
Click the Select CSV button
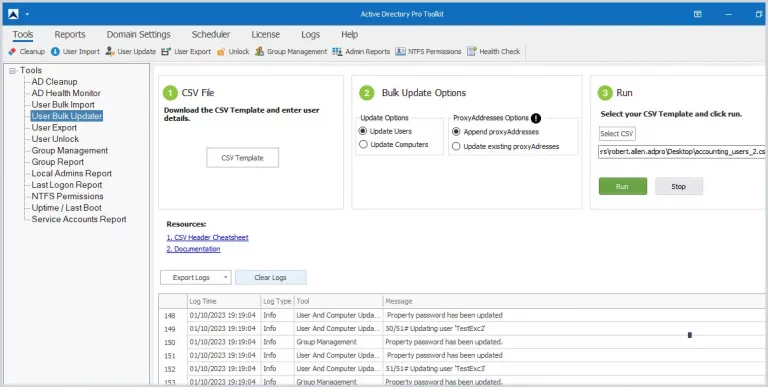point(617,133)
